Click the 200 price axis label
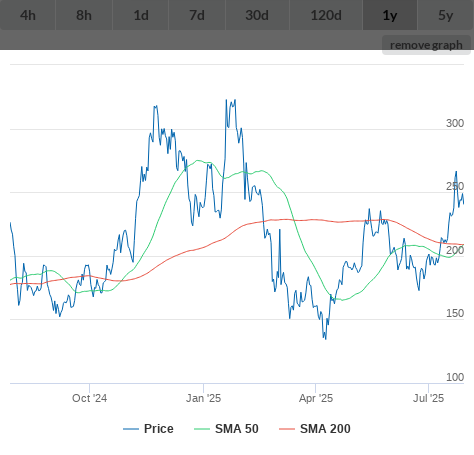 [455, 250]
